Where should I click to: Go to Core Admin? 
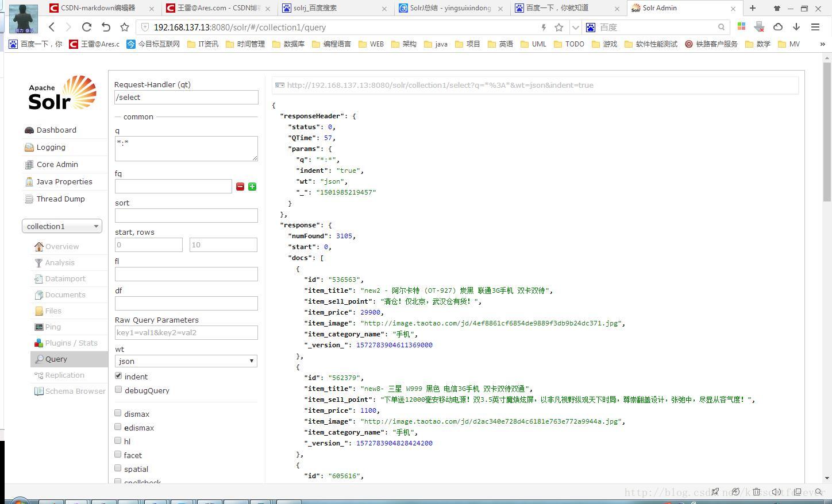click(x=57, y=165)
